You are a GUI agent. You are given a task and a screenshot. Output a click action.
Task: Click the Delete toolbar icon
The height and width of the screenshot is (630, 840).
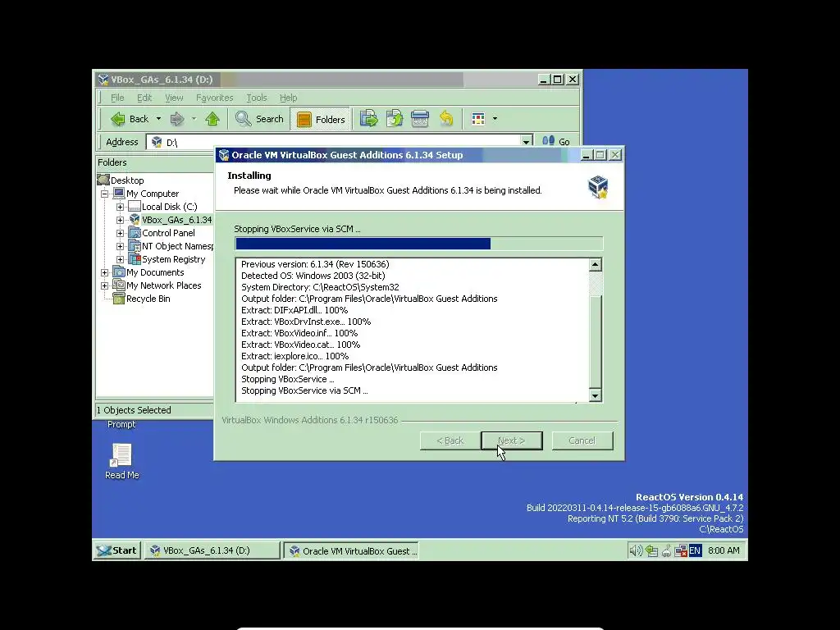coord(420,119)
